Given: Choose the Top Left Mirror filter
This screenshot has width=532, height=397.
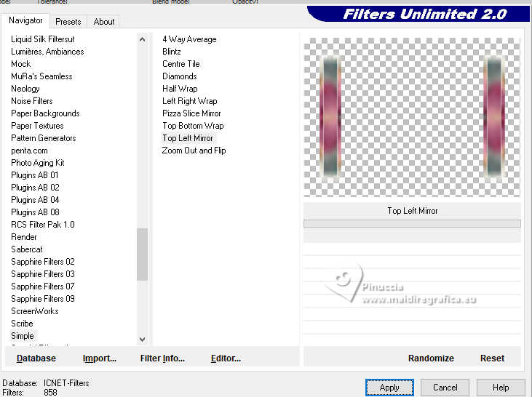Looking at the screenshot, I should [x=188, y=138].
